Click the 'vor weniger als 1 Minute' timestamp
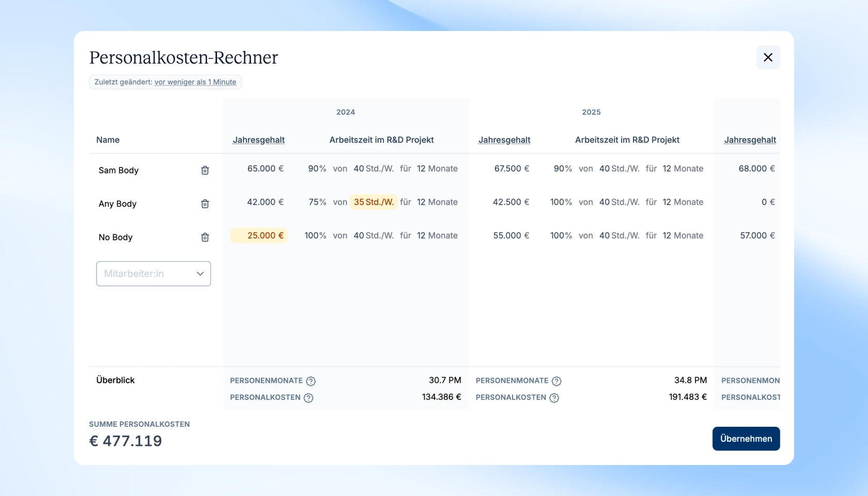This screenshot has height=496, width=868. (195, 82)
